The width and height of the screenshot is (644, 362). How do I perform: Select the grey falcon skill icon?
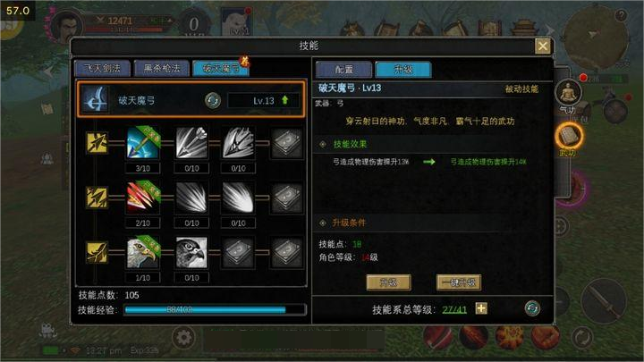pyautogui.click(x=191, y=252)
